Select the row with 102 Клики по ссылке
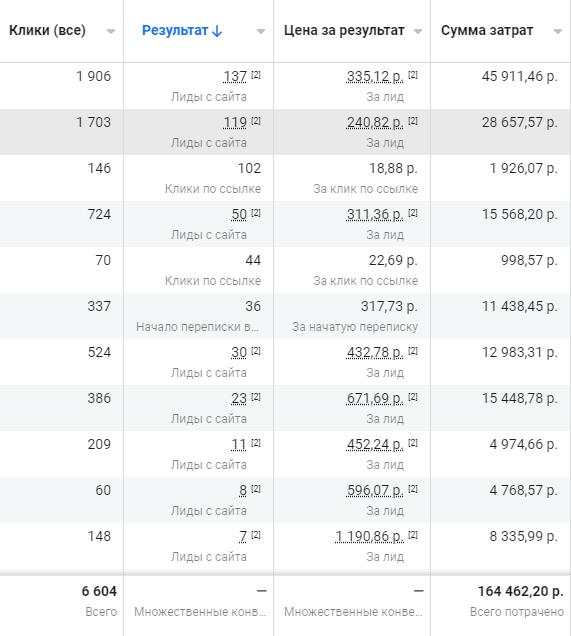Viewport: 571px width, 636px height. 286,178
